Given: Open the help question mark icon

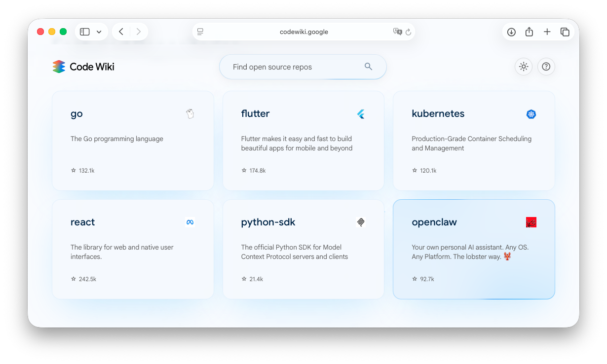Looking at the screenshot, I should 546,67.
